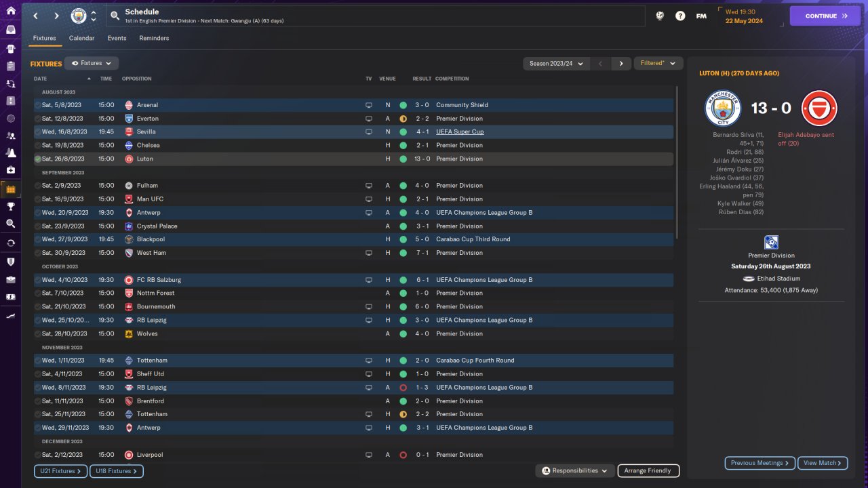Open the Scouting magnifier icon in sidebar

coord(10,224)
